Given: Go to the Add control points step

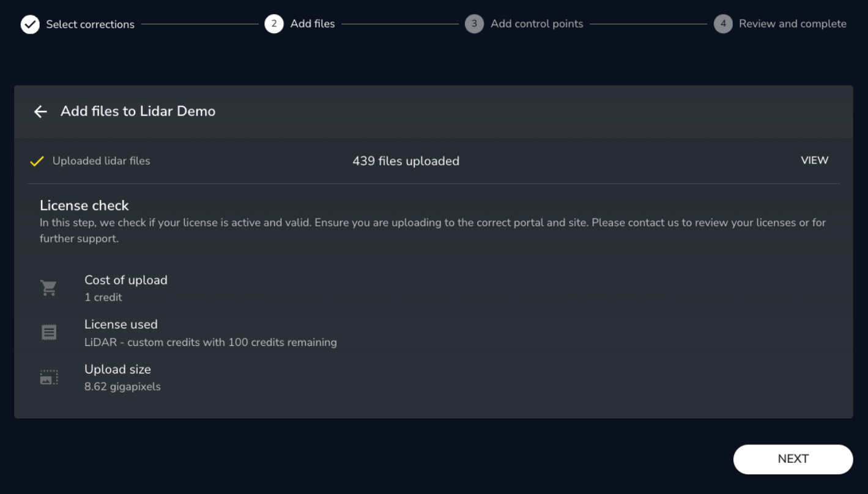Looking at the screenshot, I should click(x=537, y=24).
